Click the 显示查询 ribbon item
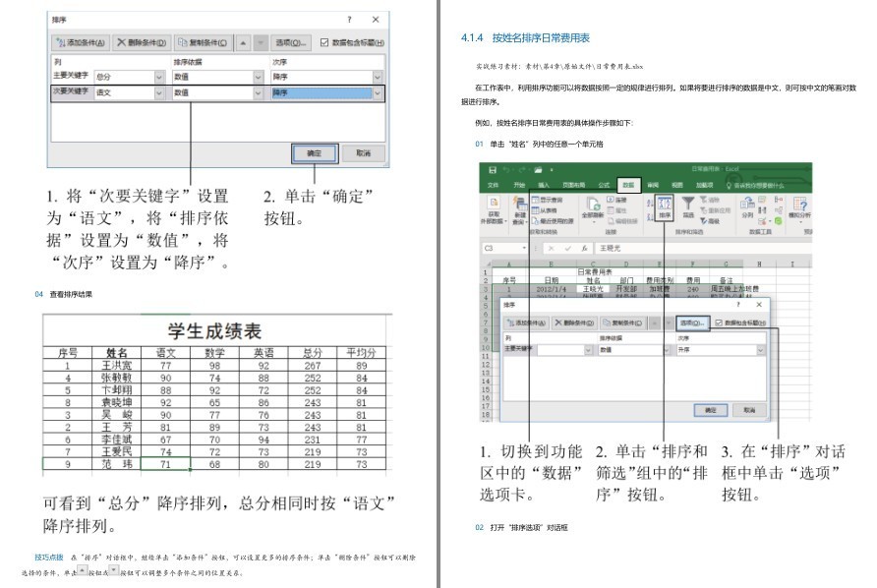877x588 pixels. pos(547,200)
